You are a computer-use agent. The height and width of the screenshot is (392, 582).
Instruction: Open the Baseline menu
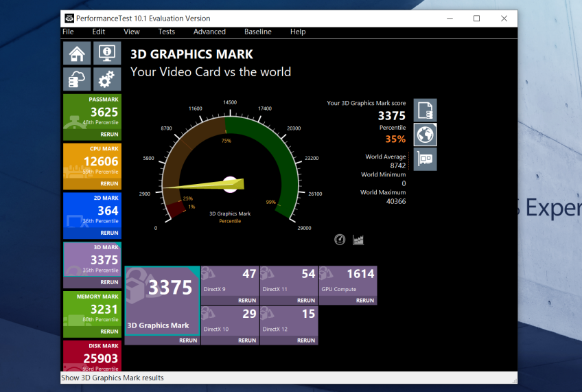[257, 32]
